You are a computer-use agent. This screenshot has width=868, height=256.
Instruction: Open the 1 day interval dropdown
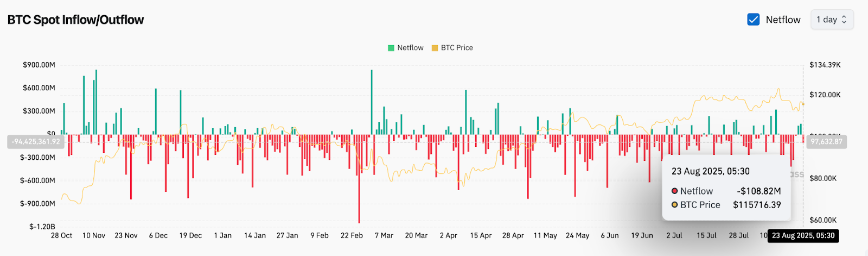pos(832,20)
